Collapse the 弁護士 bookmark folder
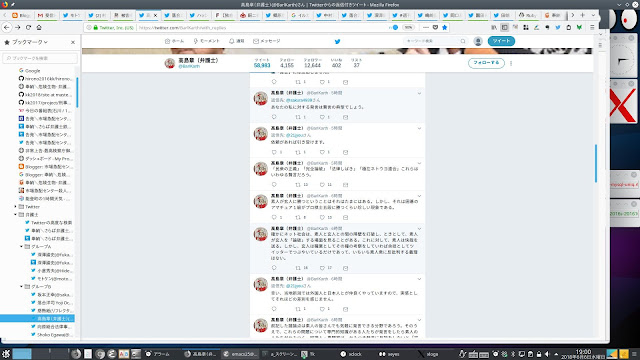The width and height of the screenshot is (640, 360). tap(16, 215)
